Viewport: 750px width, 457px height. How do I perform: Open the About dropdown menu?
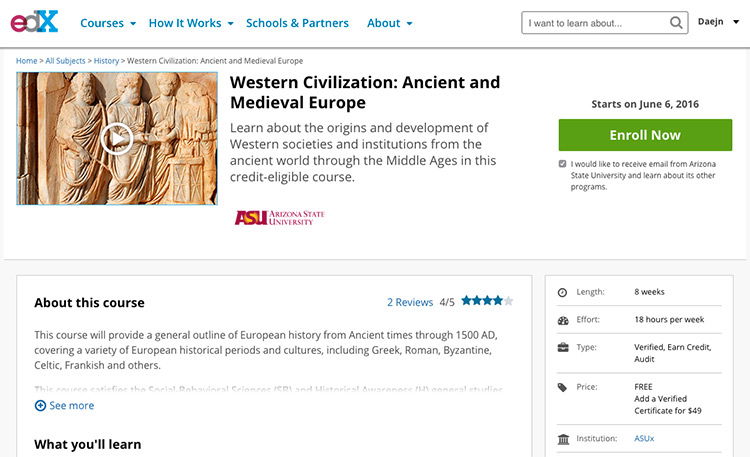click(389, 23)
